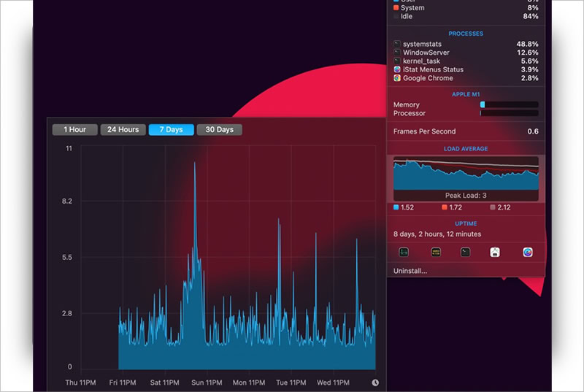The width and height of the screenshot is (584, 392).
Task: Click the PROCESSES section header
Action: point(466,34)
